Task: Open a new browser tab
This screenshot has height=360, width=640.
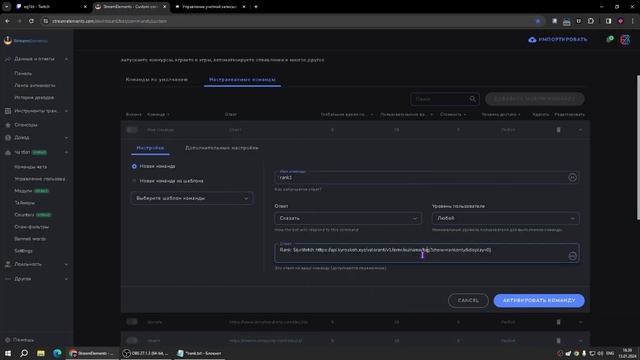Action: (256, 7)
